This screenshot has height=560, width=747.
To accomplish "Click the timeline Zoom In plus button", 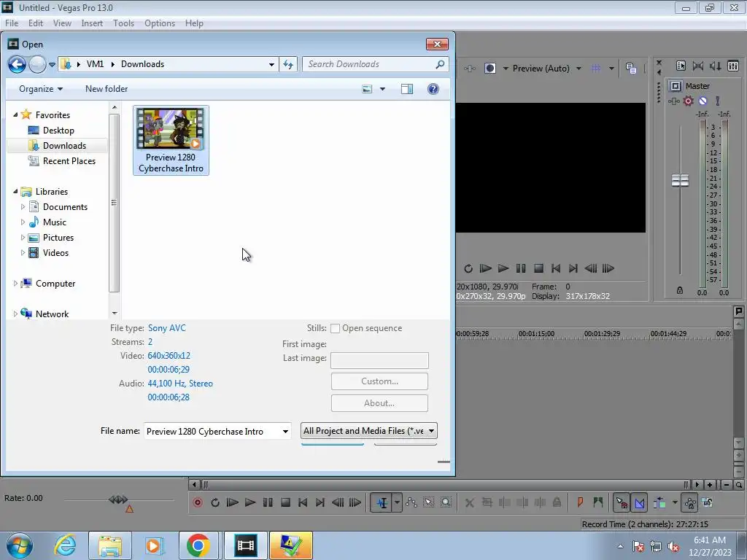I will pyautogui.click(x=710, y=485).
